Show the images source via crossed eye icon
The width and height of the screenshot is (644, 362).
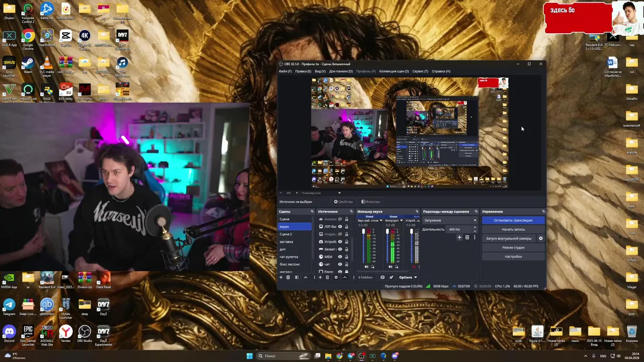click(340, 234)
